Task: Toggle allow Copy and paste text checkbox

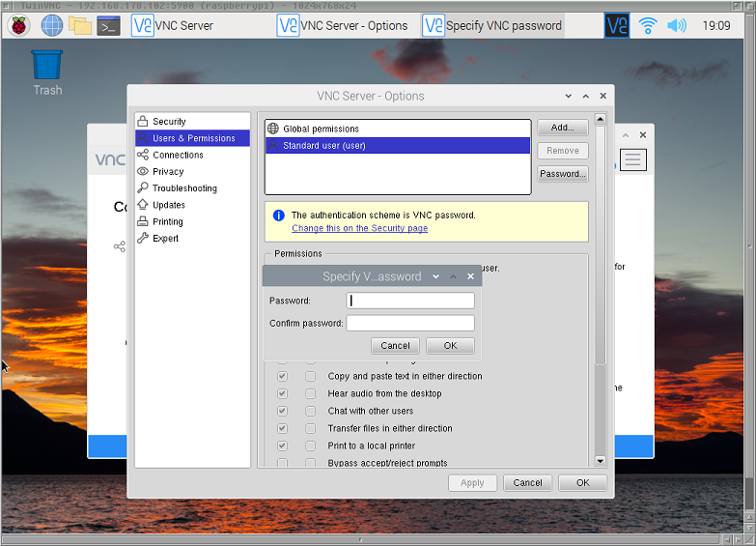Action: pyautogui.click(x=283, y=376)
